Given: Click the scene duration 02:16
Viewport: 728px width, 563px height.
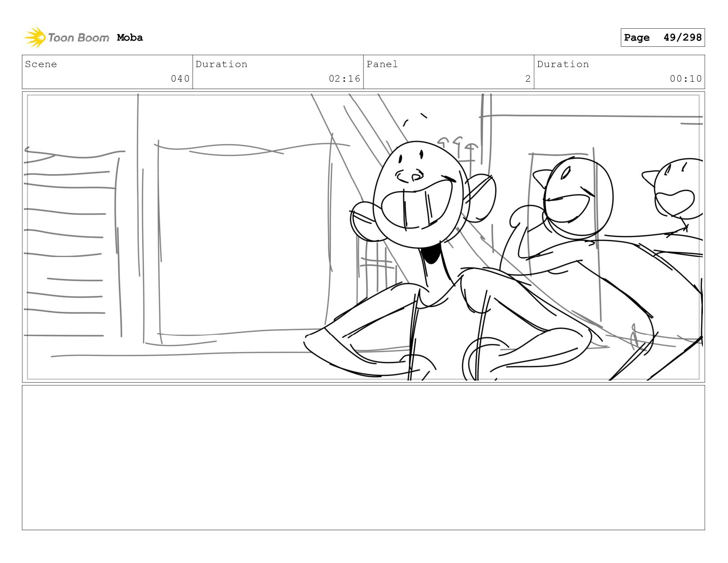Looking at the screenshot, I should tap(344, 79).
